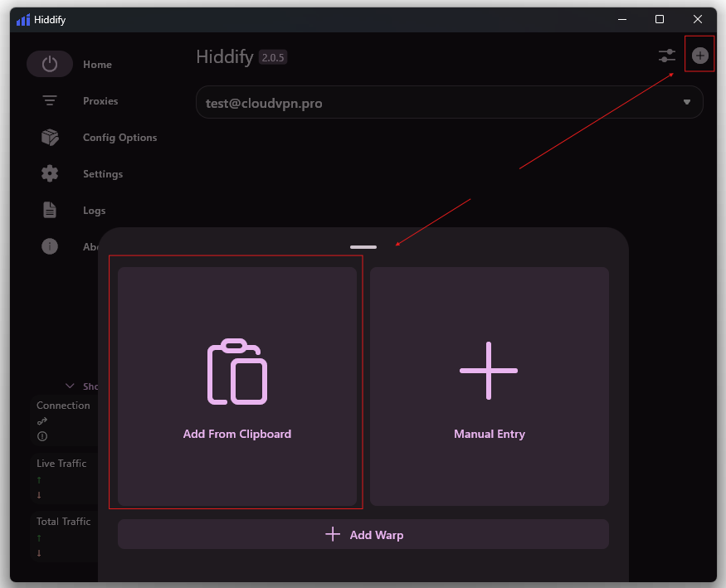Click the plus icon beside Add Warp
This screenshot has width=726, height=588.
[333, 534]
